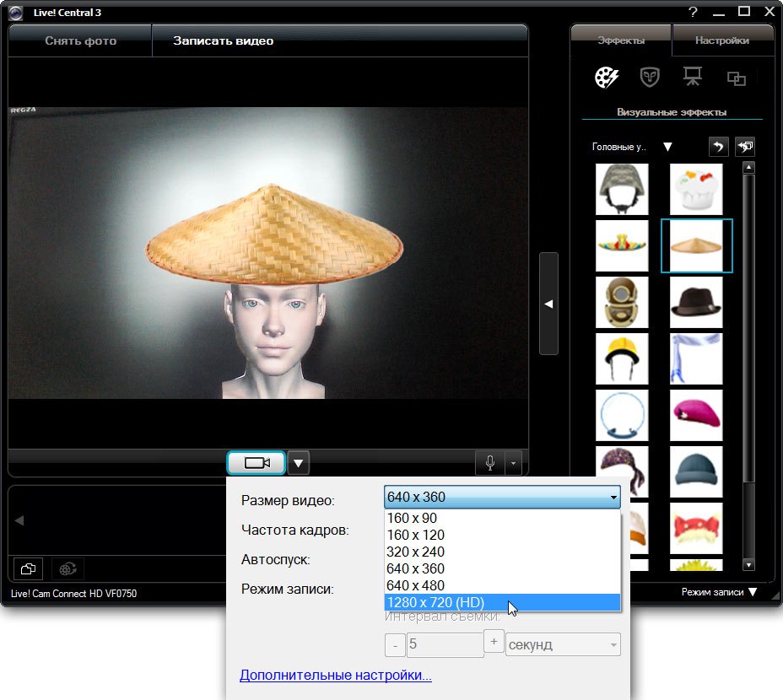Choose the red fluffy hat effect
Image resolution: width=783 pixels, height=700 pixels.
point(695,528)
